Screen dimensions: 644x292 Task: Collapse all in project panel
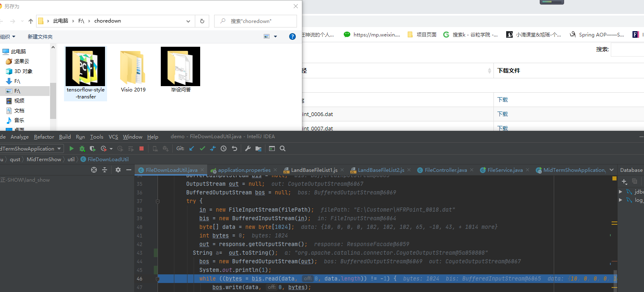tap(105, 170)
